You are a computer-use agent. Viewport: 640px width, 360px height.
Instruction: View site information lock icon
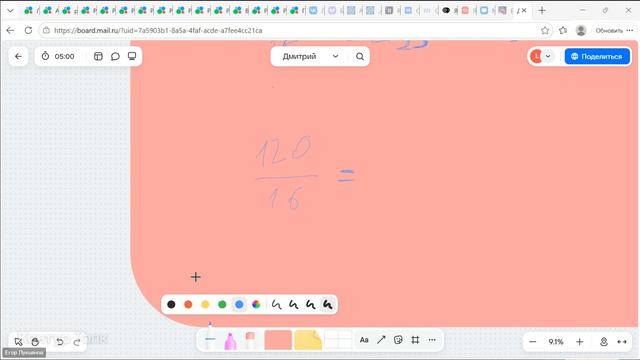pyautogui.click(x=47, y=31)
